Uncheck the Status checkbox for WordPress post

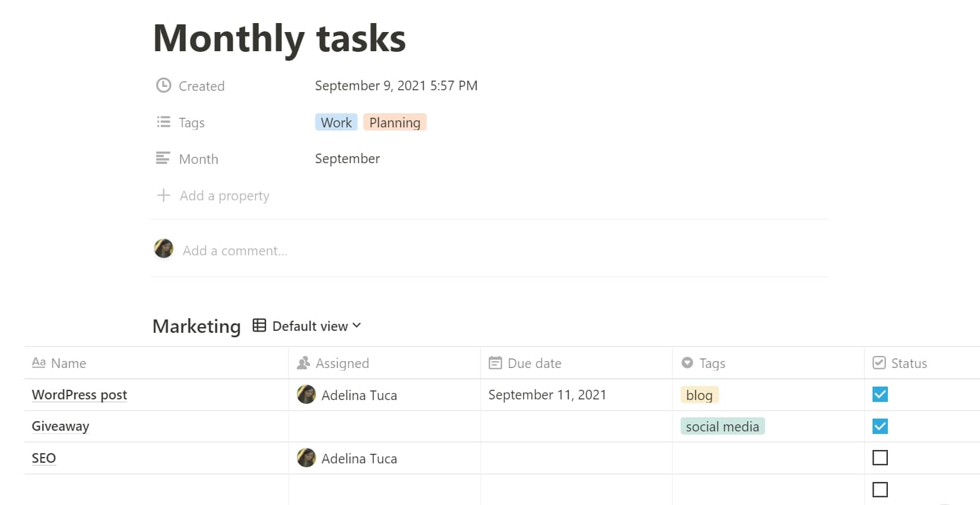(x=880, y=394)
